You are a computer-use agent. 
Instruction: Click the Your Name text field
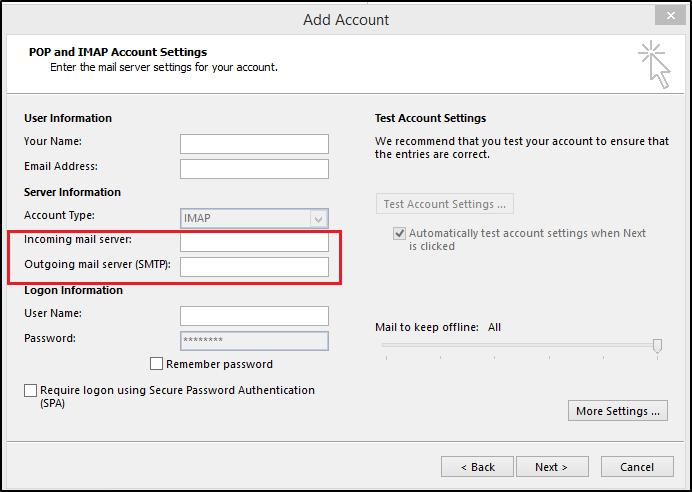(x=254, y=143)
